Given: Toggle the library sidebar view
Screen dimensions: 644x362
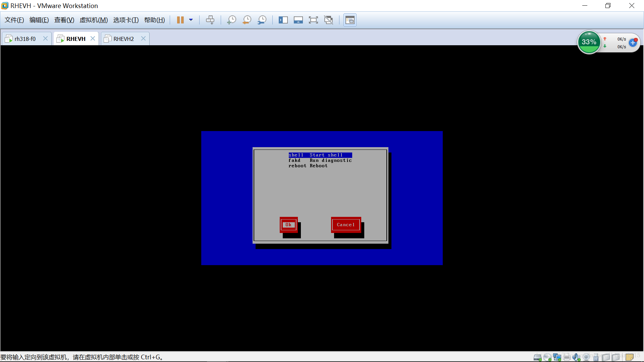Looking at the screenshot, I should [283, 20].
